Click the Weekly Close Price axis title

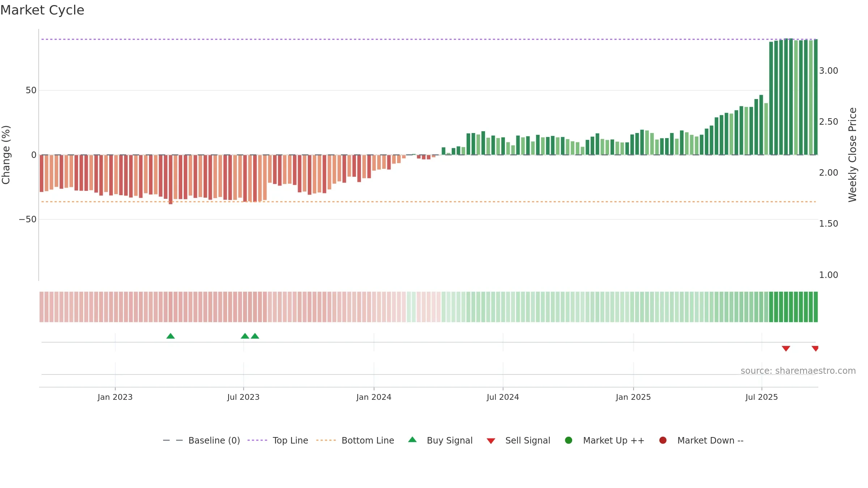coord(852,155)
